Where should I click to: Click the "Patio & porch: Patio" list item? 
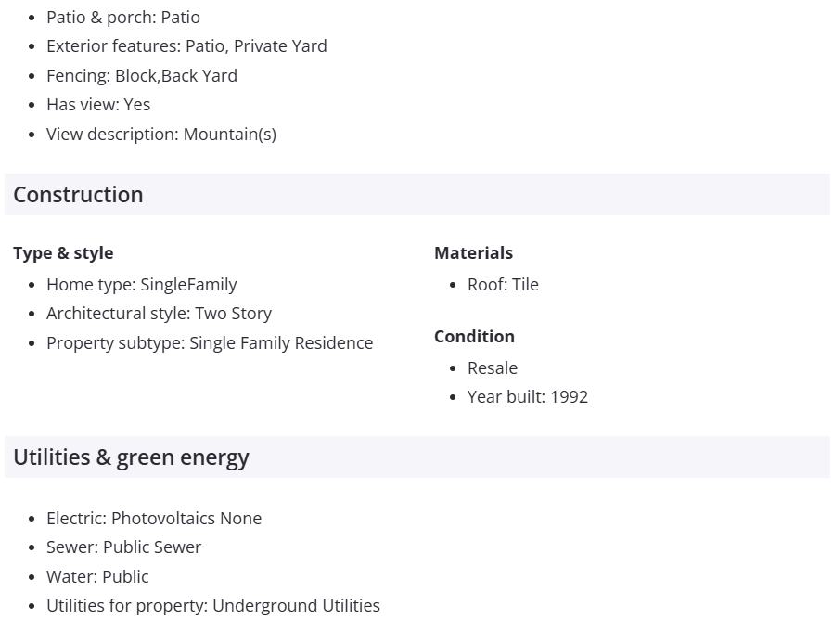pyautogui.click(x=123, y=17)
